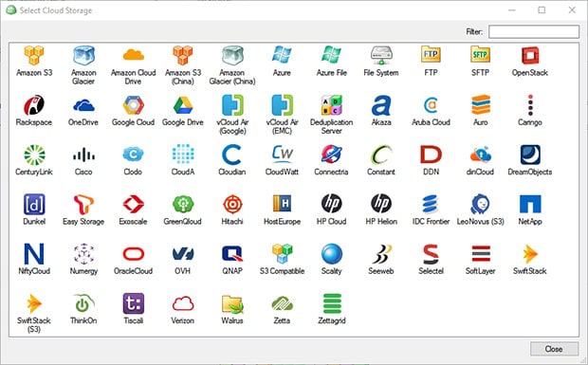The height and width of the screenshot is (365, 588).
Task: Choose Amazon Glacier (China)
Action: pos(232,56)
